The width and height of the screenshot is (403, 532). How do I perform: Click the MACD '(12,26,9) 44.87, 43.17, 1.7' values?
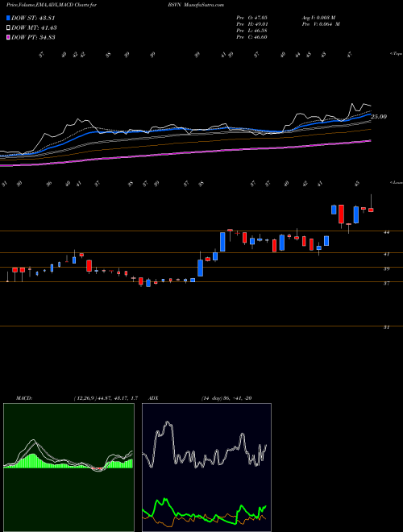[105, 398]
